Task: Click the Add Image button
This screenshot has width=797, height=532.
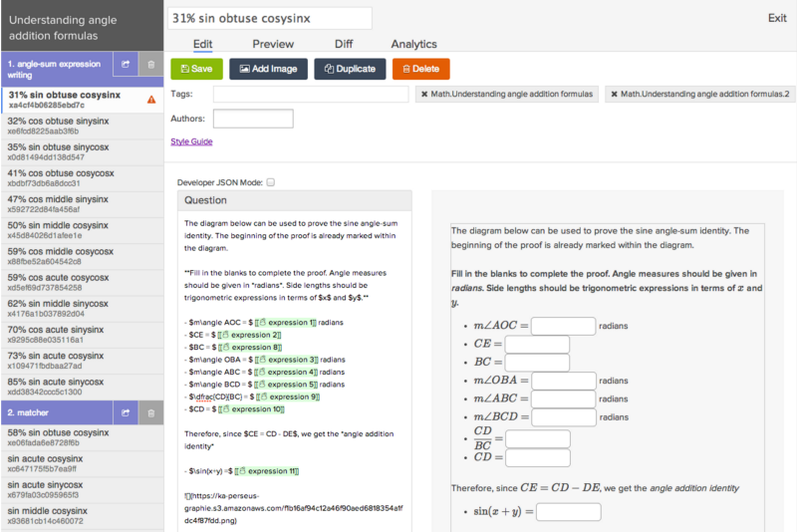Action: [268, 69]
